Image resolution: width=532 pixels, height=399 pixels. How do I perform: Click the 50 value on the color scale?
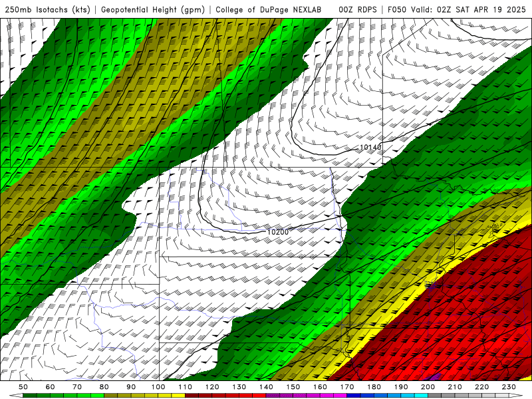tap(23, 387)
